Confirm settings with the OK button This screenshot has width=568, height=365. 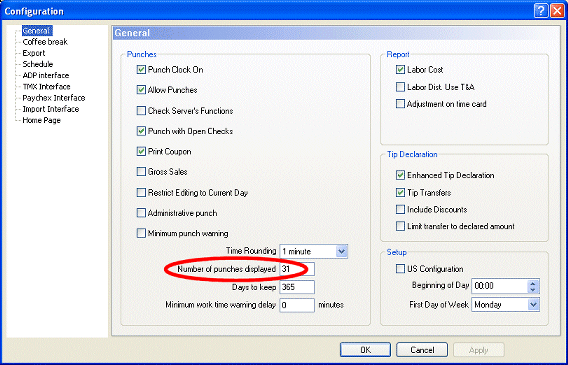tap(365, 350)
